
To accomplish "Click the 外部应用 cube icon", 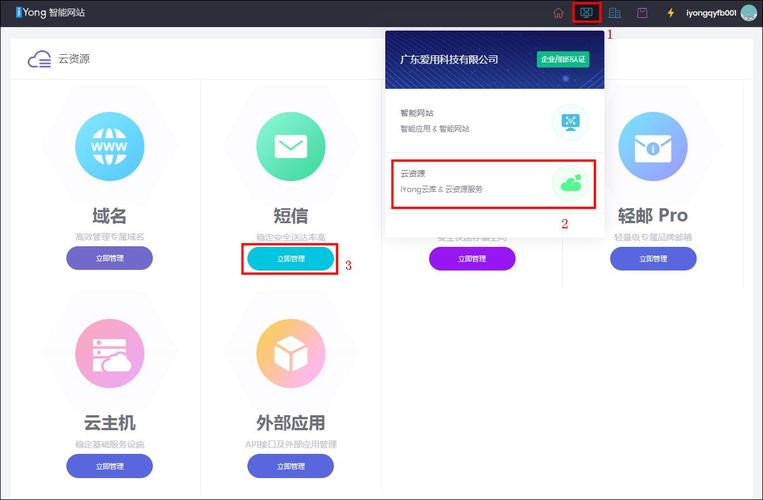I will point(291,354).
